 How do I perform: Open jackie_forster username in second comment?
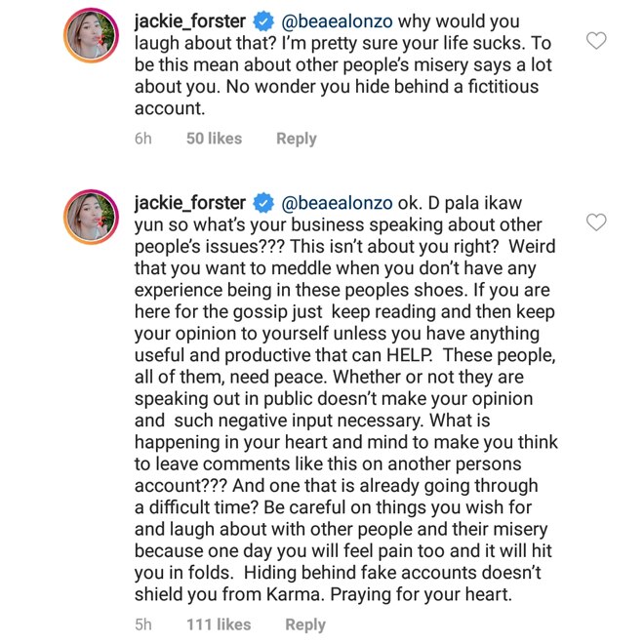190,203
